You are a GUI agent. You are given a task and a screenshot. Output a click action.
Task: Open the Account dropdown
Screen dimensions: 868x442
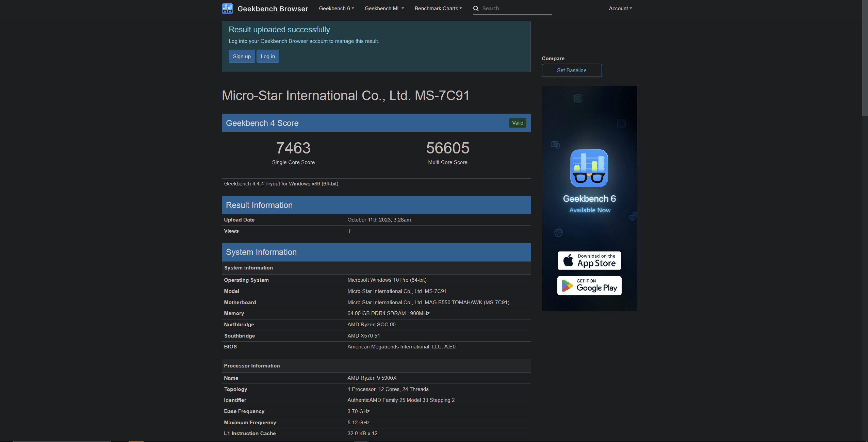pos(620,9)
